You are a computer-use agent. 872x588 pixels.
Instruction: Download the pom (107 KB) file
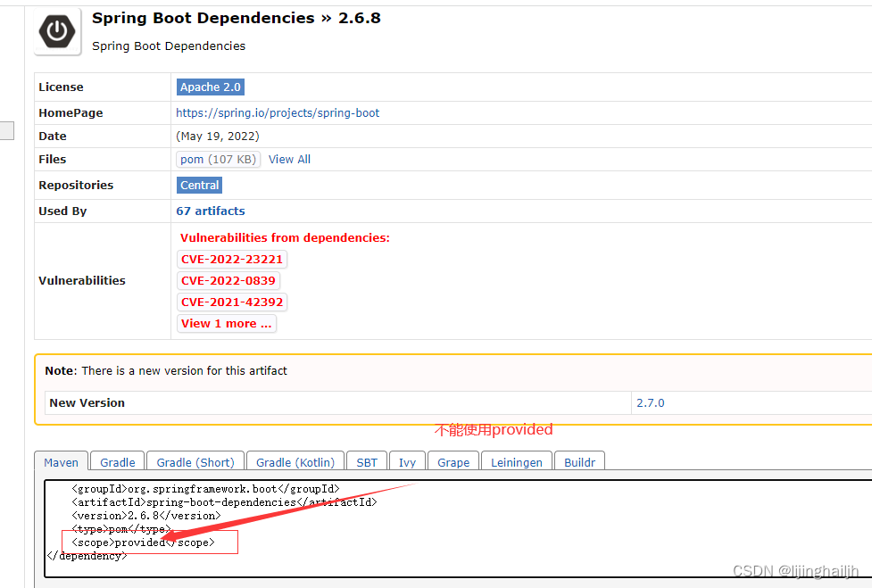[x=218, y=160]
